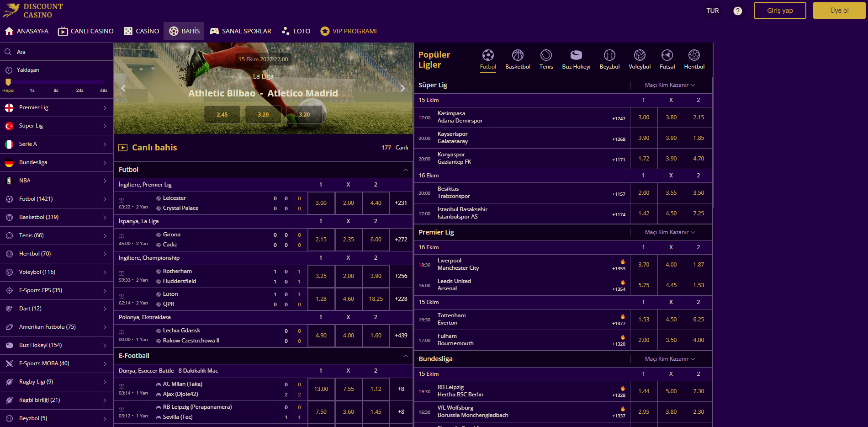Click the Dart sidebar icon
The image size is (868, 427).
(9, 309)
